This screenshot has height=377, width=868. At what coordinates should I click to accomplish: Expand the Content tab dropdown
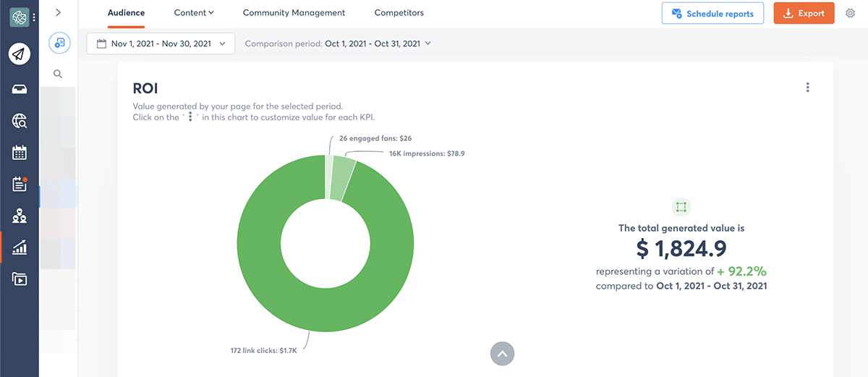(194, 13)
